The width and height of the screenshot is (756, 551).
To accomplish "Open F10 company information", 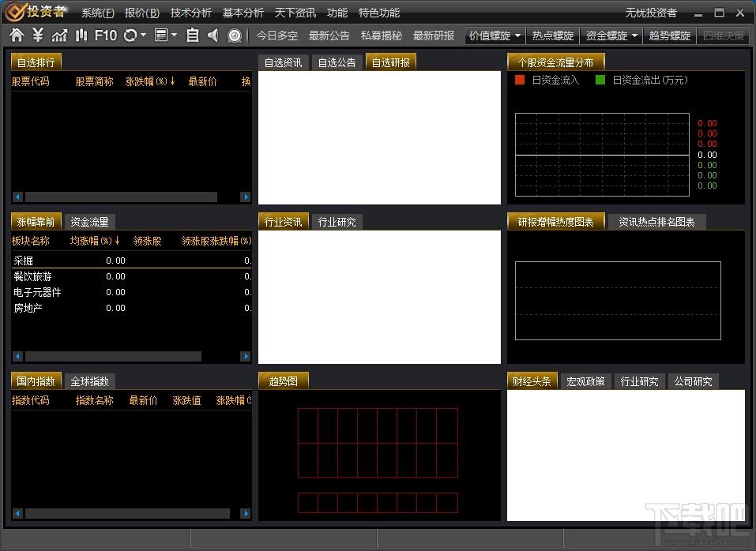I will [x=106, y=36].
